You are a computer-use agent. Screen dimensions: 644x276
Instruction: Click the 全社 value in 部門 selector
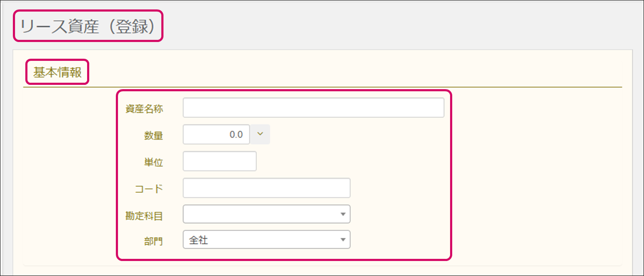point(199,240)
